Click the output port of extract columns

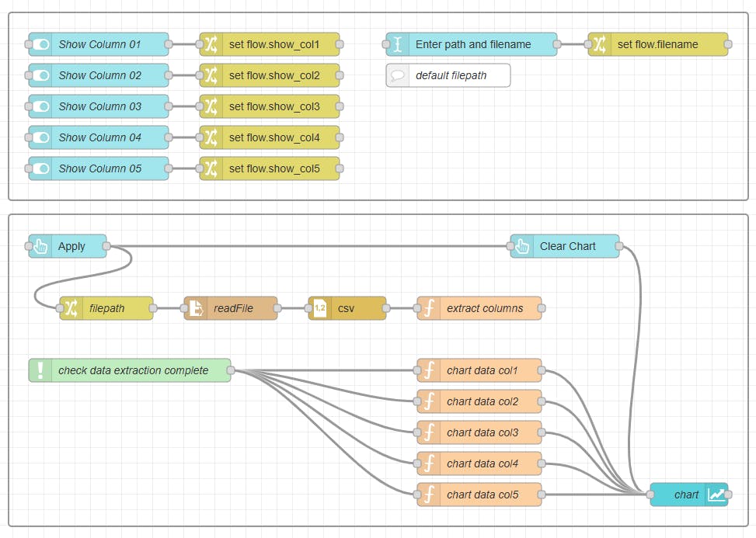pyautogui.click(x=542, y=308)
